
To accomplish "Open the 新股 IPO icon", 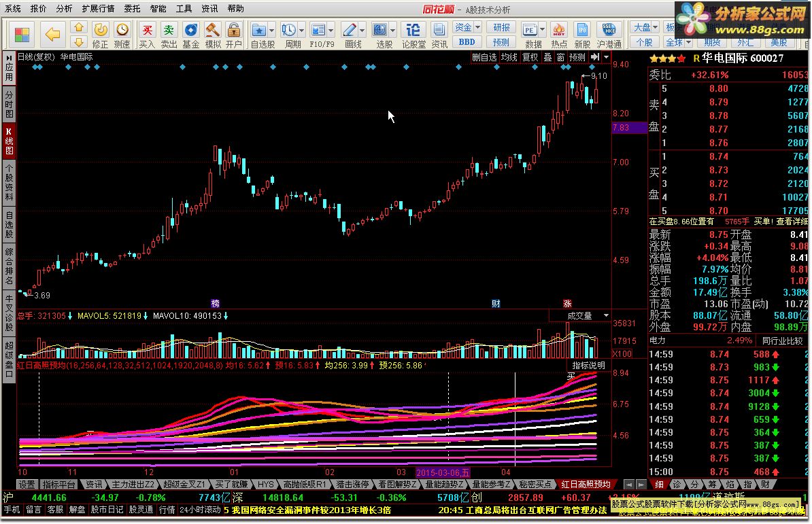I will click(x=582, y=30).
